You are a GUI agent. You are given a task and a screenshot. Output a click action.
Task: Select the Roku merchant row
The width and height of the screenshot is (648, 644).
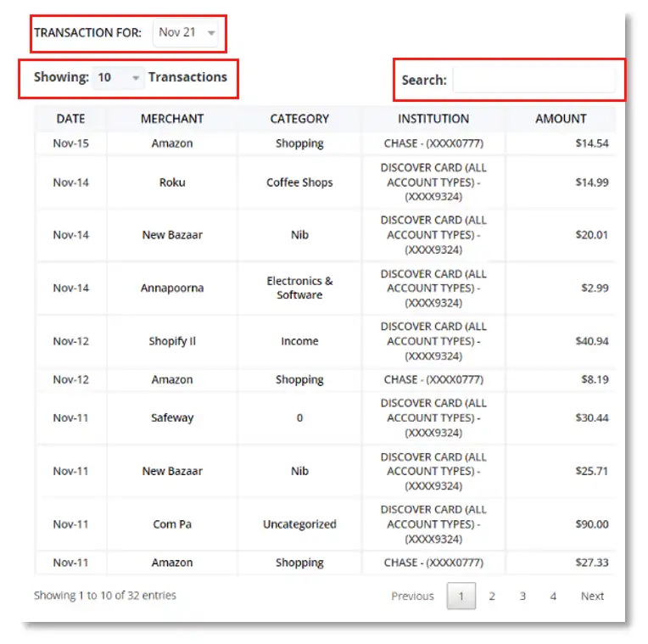[172, 182]
